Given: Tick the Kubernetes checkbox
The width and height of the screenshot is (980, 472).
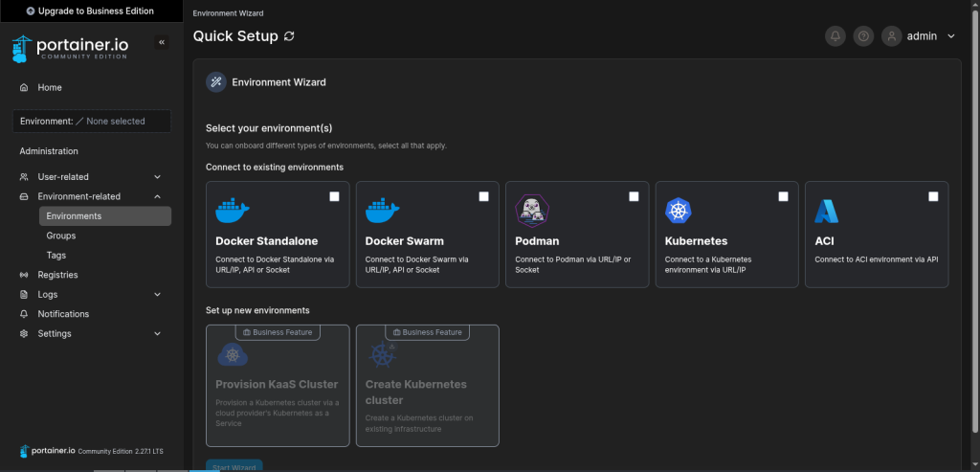Looking at the screenshot, I should tap(783, 196).
